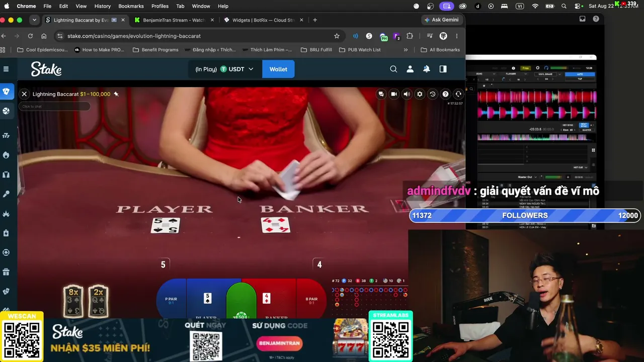The image size is (644, 362).
Task: Open the Sports basketball icon in sidebar
Action: coord(6,111)
